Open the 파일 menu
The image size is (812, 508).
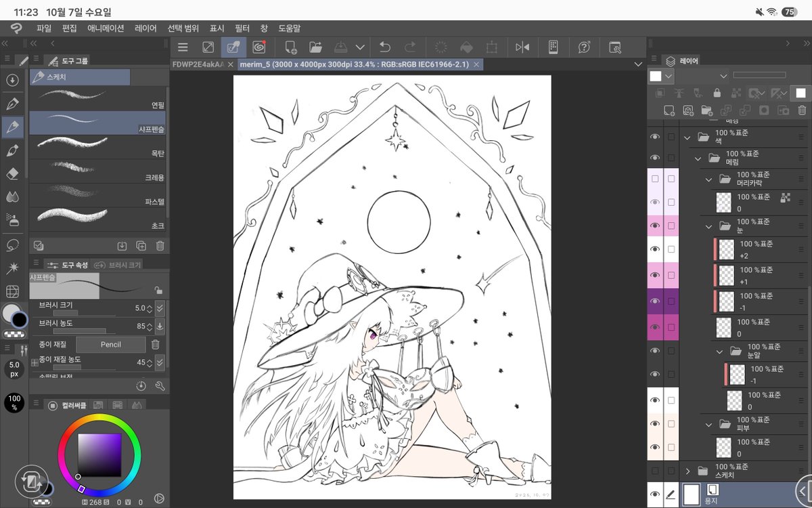[x=44, y=28]
